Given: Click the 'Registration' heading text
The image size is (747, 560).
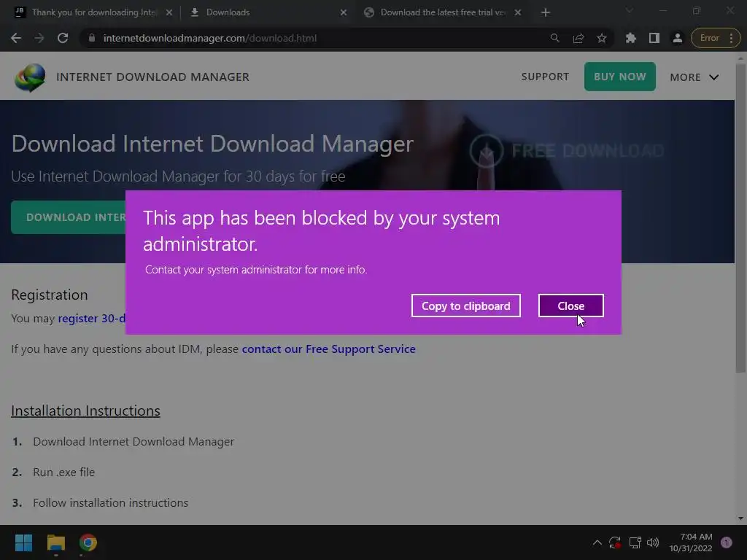Looking at the screenshot, I should coord(50,295).
